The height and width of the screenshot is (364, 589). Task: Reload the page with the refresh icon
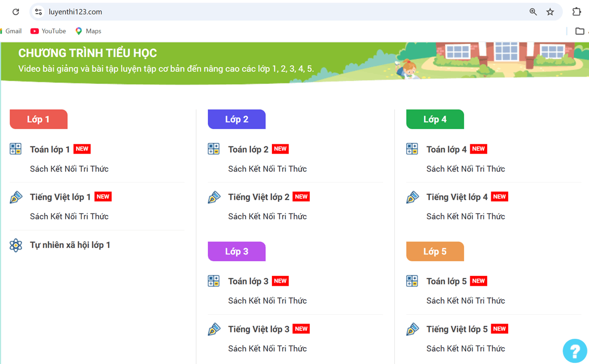pos(16,12)
